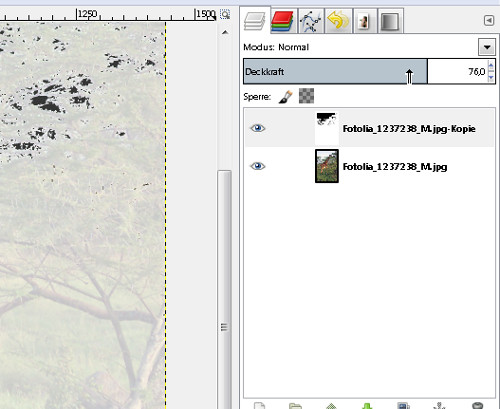Image resolution: width=500 pixels, height=409 pixels.
Task: Toggle the lock pixels brush icon
Action: (286, 97)
